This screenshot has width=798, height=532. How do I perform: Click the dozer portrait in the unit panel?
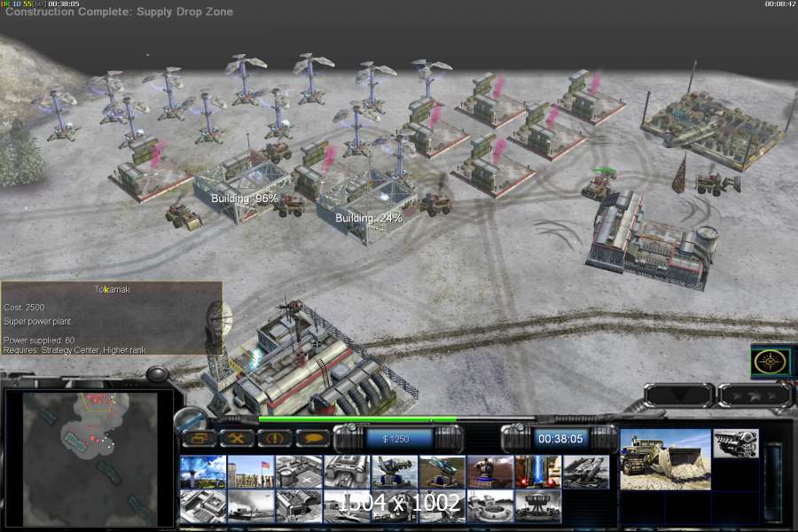[665, 459]
